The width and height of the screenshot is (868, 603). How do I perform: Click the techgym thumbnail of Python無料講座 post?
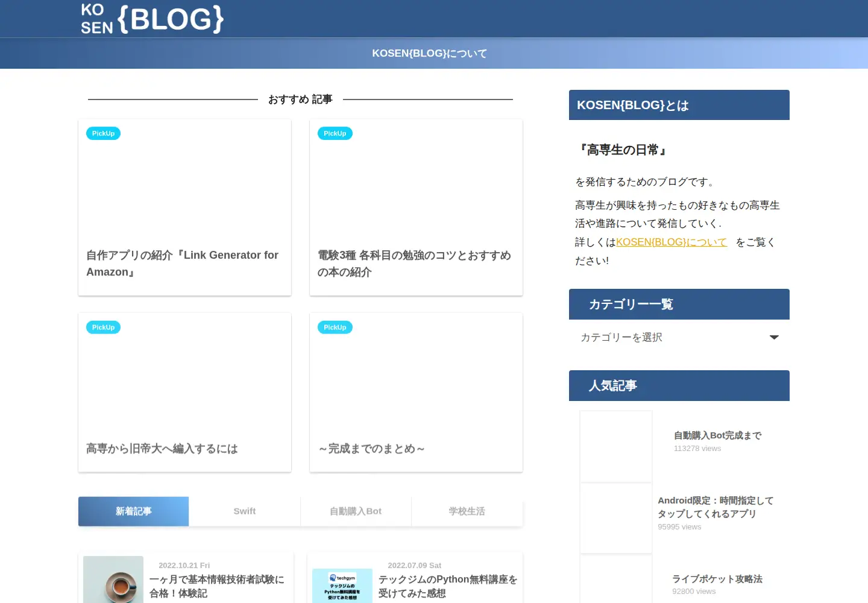tap(342, 585)
